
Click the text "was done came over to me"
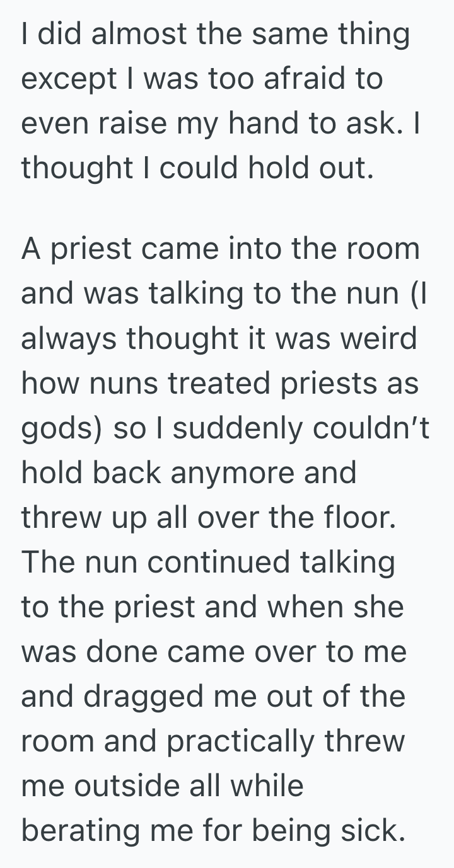pos(214,651)
